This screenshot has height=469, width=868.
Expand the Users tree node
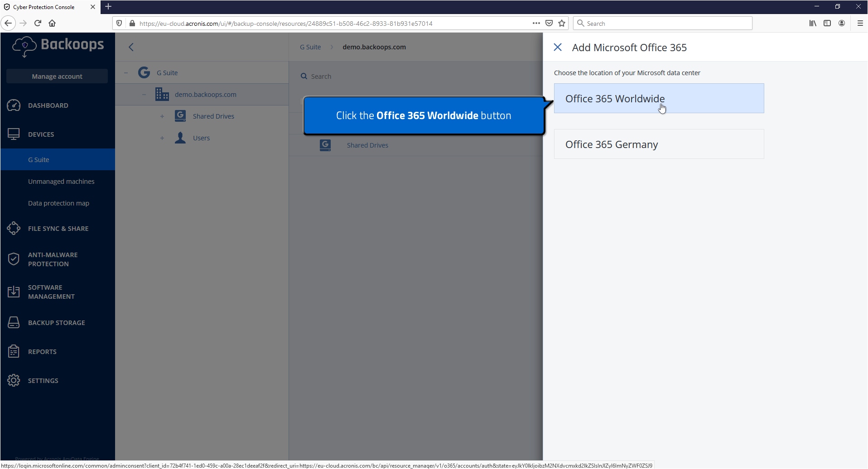[x=162, y=138]
